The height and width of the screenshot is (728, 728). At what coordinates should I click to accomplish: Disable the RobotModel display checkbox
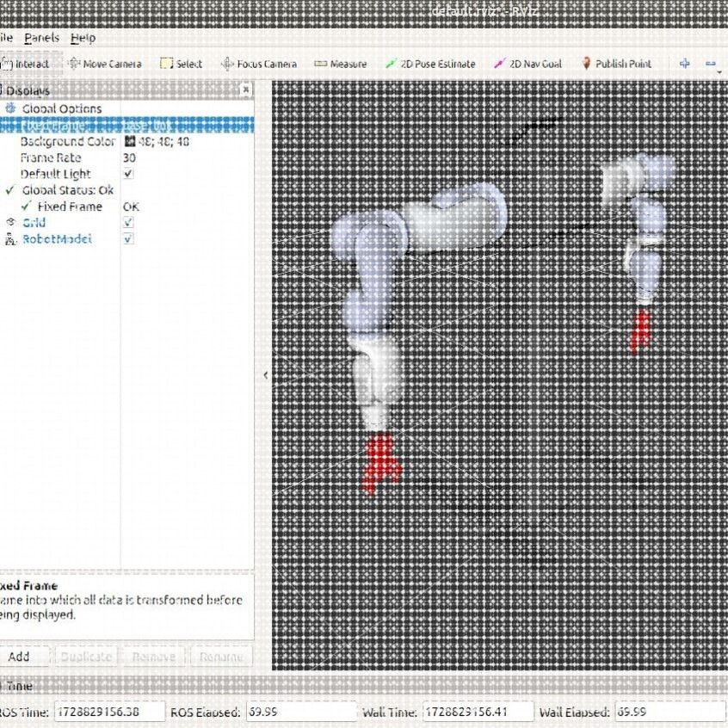128,238
